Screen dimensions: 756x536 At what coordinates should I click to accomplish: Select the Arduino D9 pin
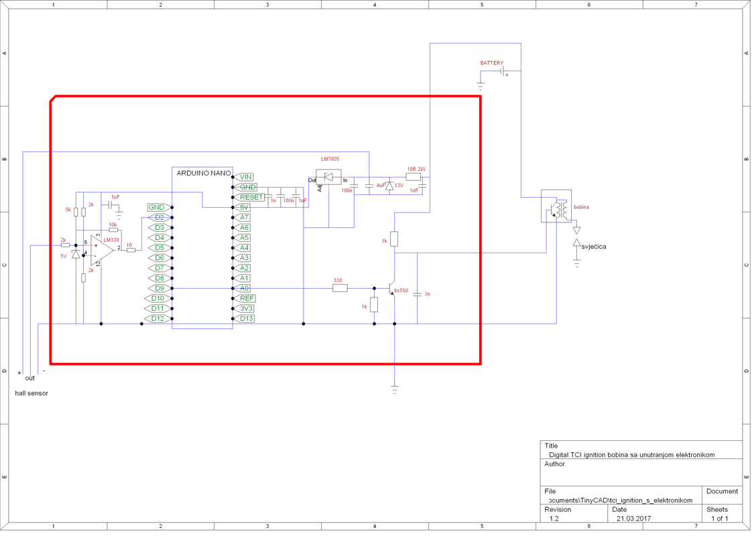tap(160, 288)
